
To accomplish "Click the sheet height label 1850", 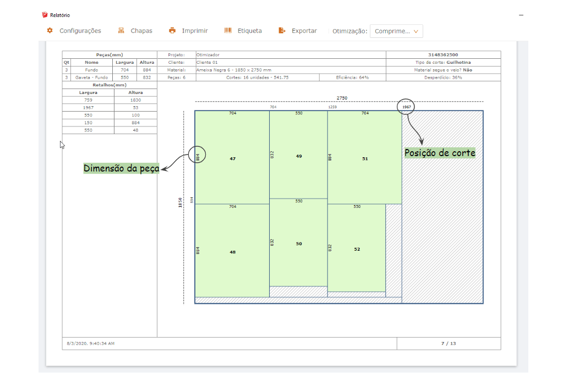I will coord(180,202).
